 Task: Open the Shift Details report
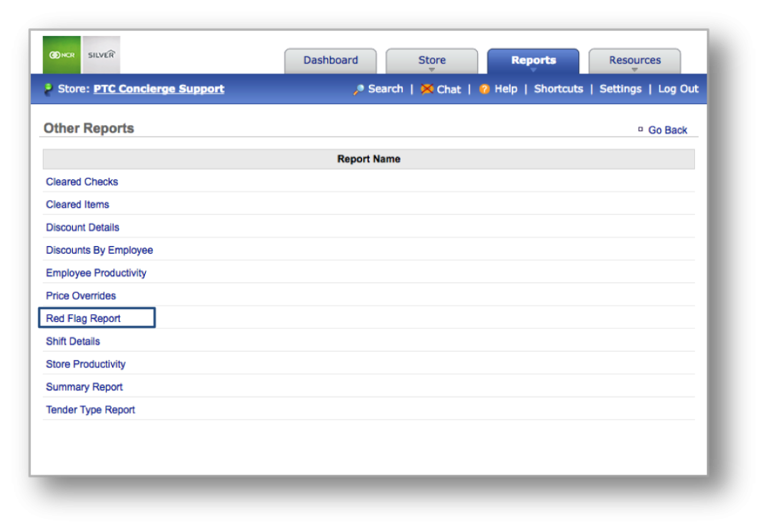[73, 341]
